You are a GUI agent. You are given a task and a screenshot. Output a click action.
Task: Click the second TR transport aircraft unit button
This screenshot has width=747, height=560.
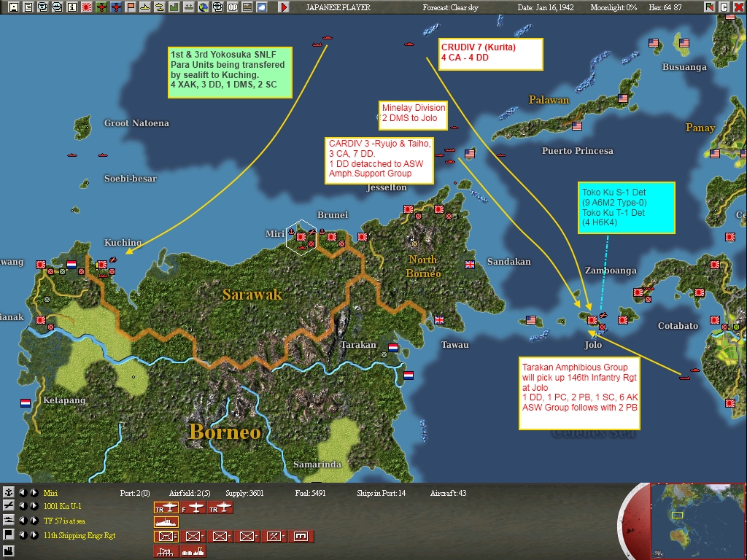pos(220,508)
